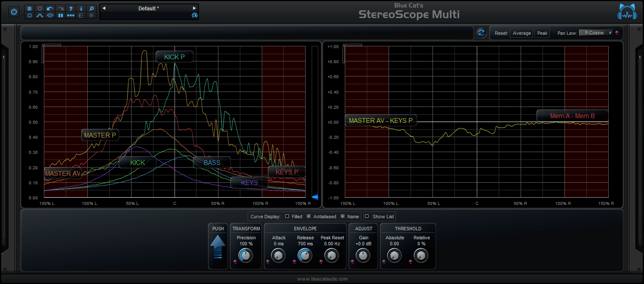Viewport: 644px width, 284px height.
Task: Click the Redo arrow in the toolbar
Action: [x=60, y=9]
